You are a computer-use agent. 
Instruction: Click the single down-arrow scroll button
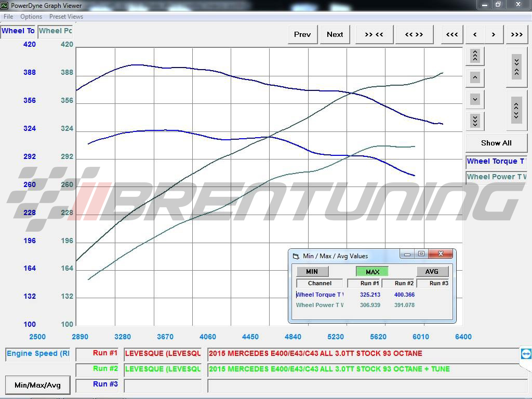pos(475,99)
